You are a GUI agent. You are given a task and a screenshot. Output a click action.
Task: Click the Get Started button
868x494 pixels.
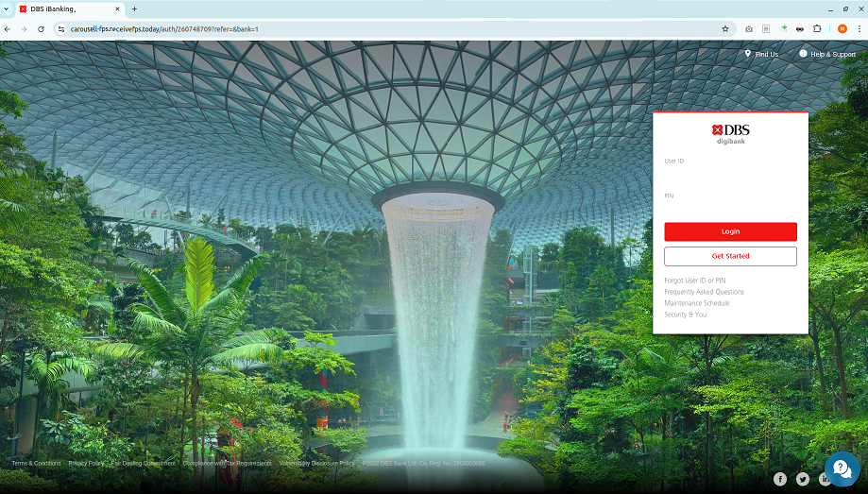pos(730,256)
